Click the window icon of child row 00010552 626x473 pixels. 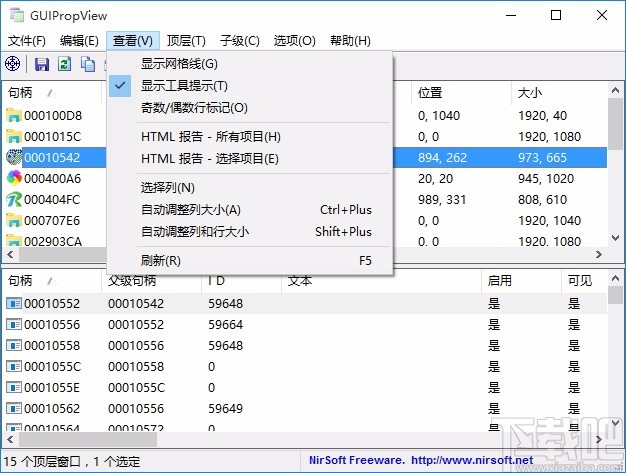pyautogui.click(x=14, y=303)
